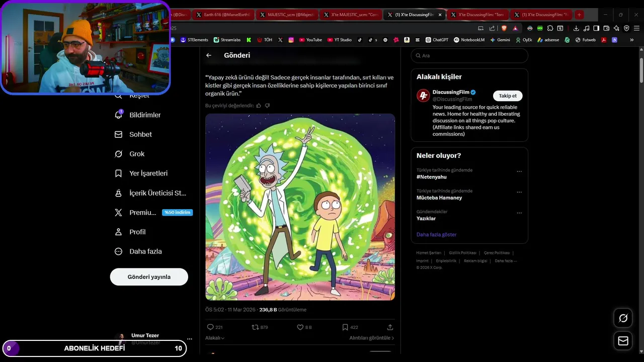The width and height of the screenshot is (644, 362).
Task: Open Profil person icon in sidebar
Action: [x=118, y=232]
